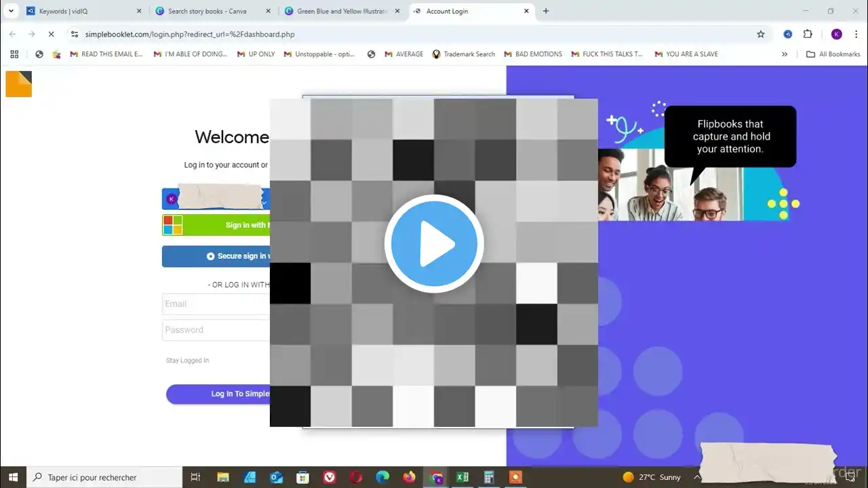Select the Account Login tab
Image resolution: width=868 pixels, height=488 pixels.
(x=472, y=11)
